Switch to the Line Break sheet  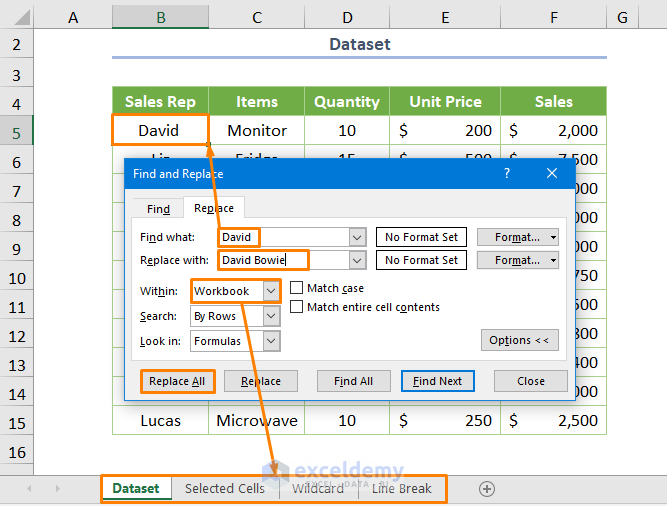[402, 489]
